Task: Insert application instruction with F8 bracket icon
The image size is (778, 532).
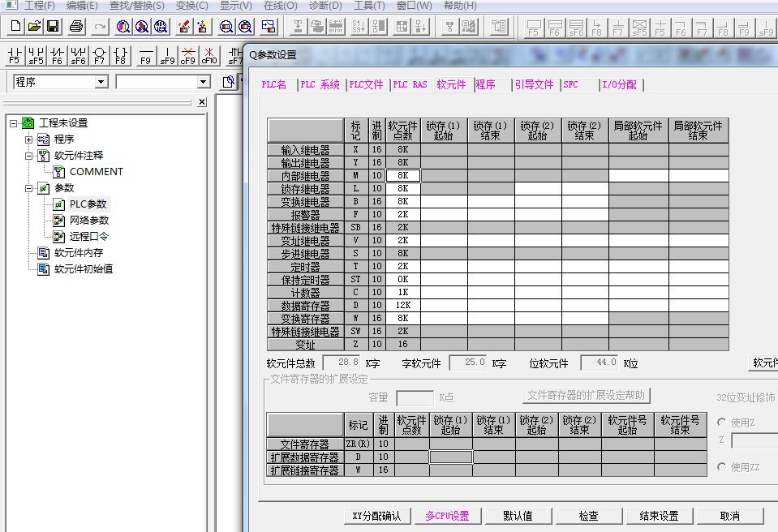Action: 120,56
